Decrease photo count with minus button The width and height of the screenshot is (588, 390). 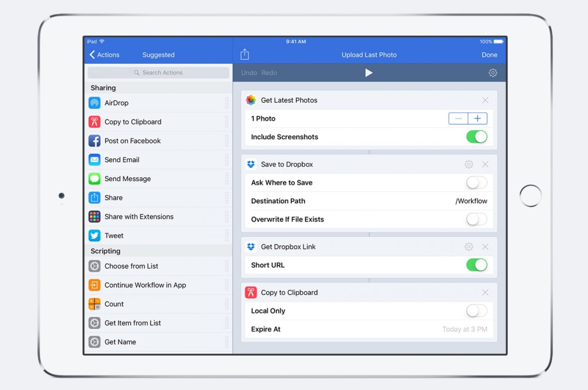[x=458, y=118]
